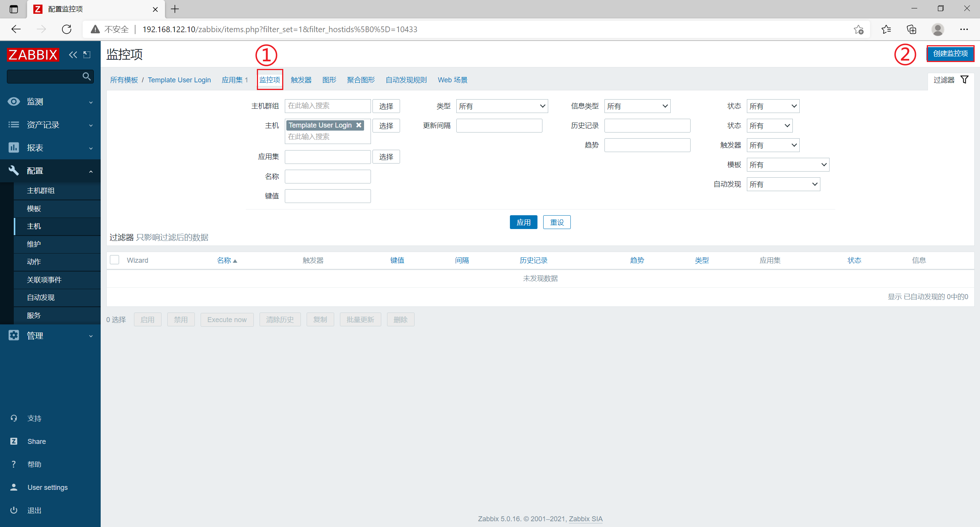Screen dimensions: 980x527
Task: Click the 应用 apply filter button
Action: tap(524, 222)
